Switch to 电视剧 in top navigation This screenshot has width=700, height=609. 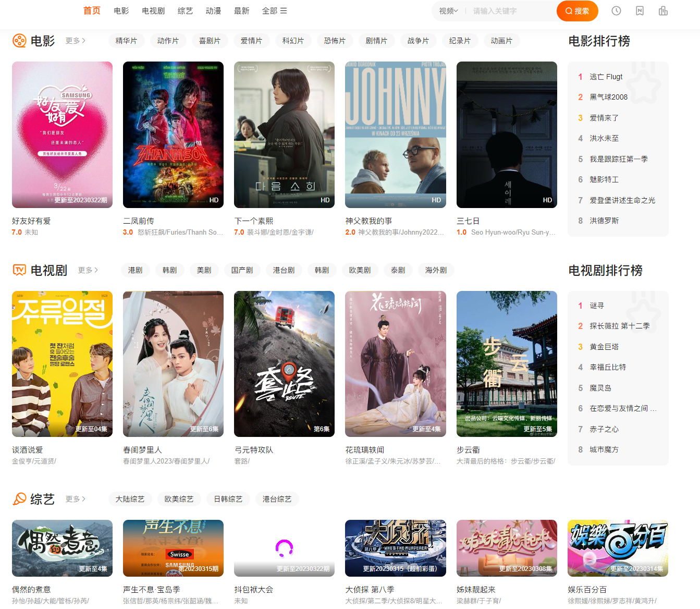pyautogui.click(x=153, y=11)
